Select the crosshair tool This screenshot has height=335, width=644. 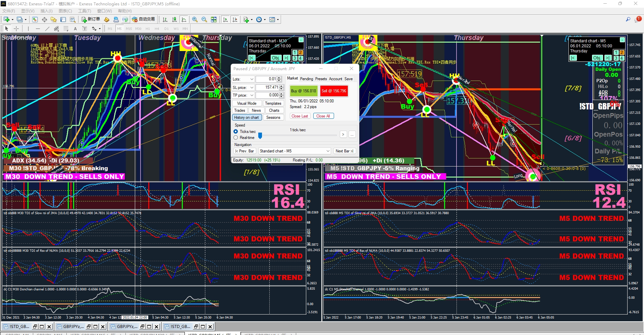pyautogui.click(x=16, y=29)
